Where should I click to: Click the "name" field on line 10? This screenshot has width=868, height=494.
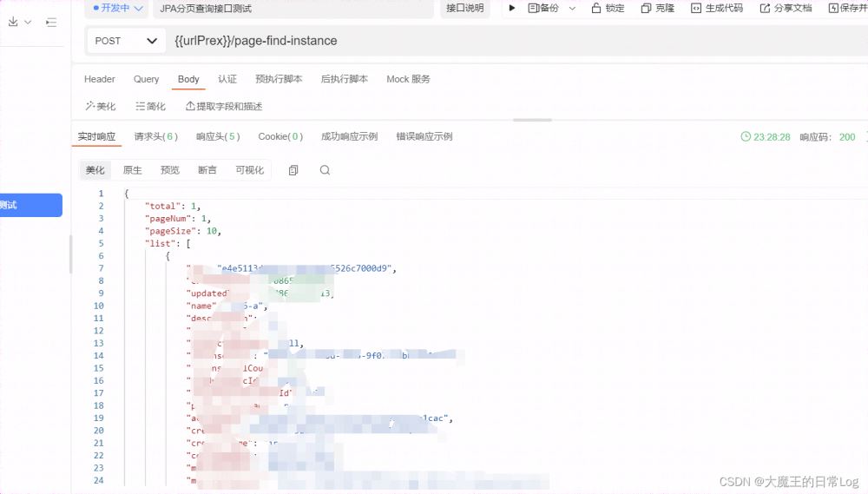click(201, 306)
